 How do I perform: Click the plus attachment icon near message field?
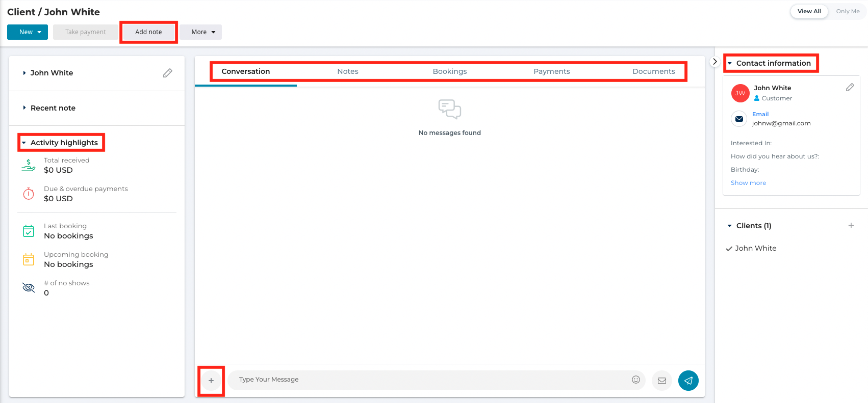(211, 380)
